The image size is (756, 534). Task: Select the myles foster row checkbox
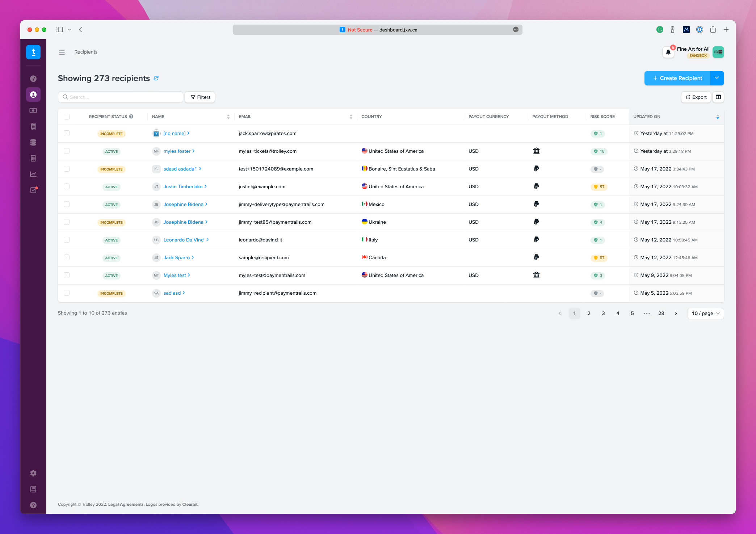[67, 151]
